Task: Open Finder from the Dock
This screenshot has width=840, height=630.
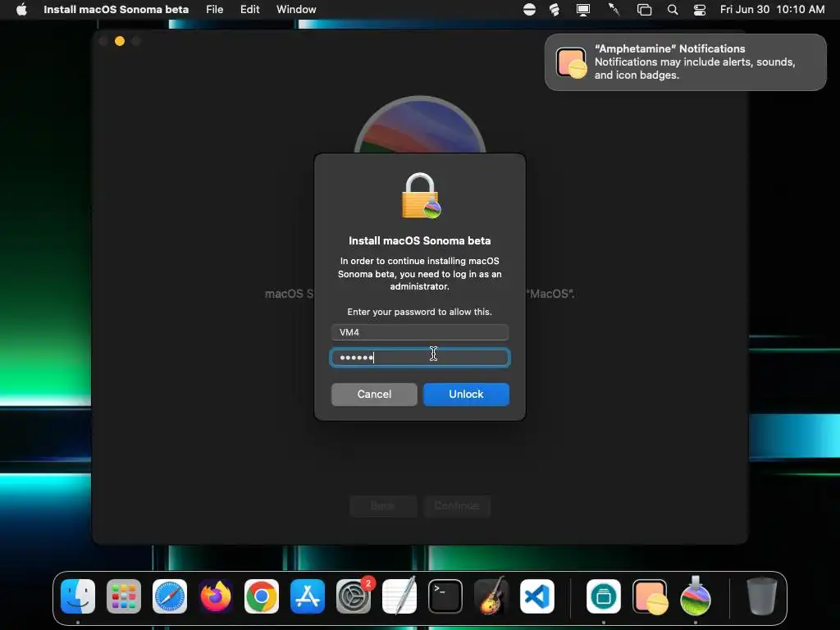Action: (78, 596)
